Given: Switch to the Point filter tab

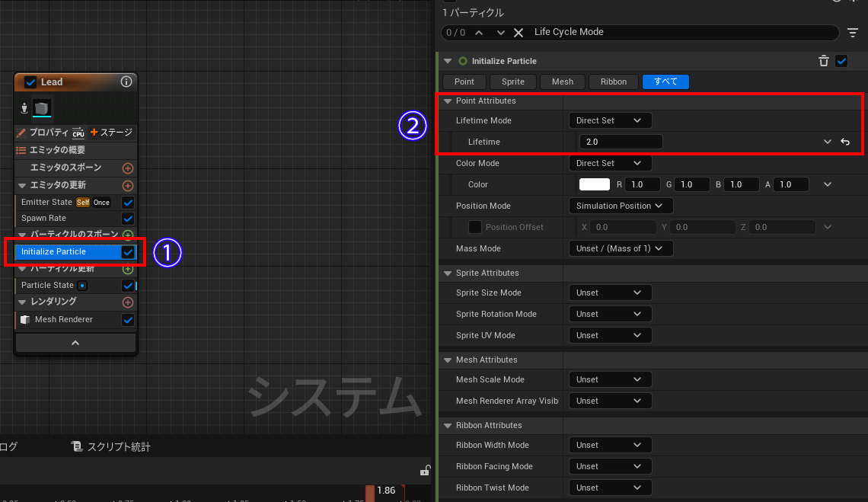Looking at the screenshot, I should [464, 82].
